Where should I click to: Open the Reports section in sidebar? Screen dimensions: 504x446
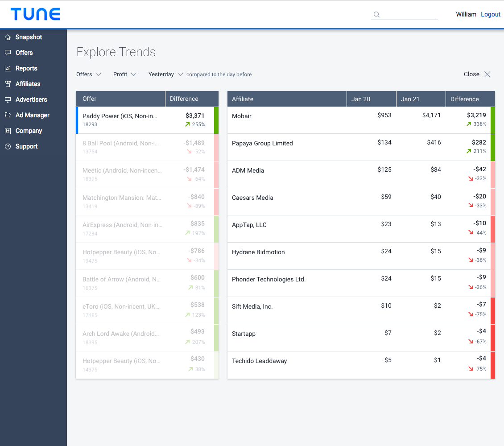coord(33,68)
